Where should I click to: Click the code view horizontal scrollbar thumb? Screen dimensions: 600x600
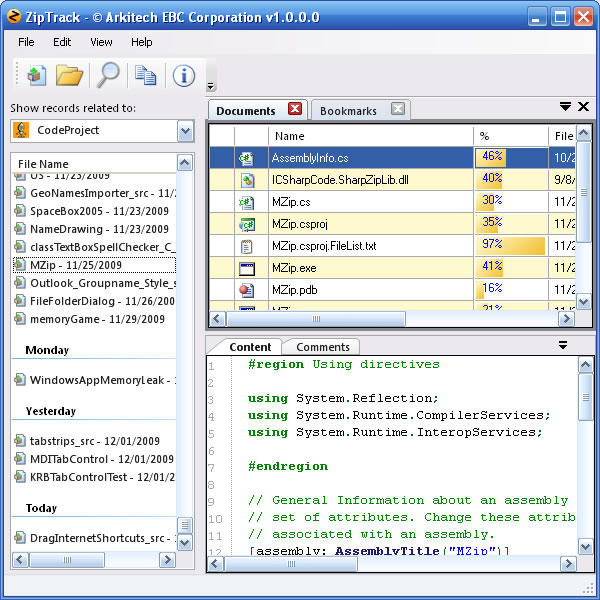tap(291, 564)
